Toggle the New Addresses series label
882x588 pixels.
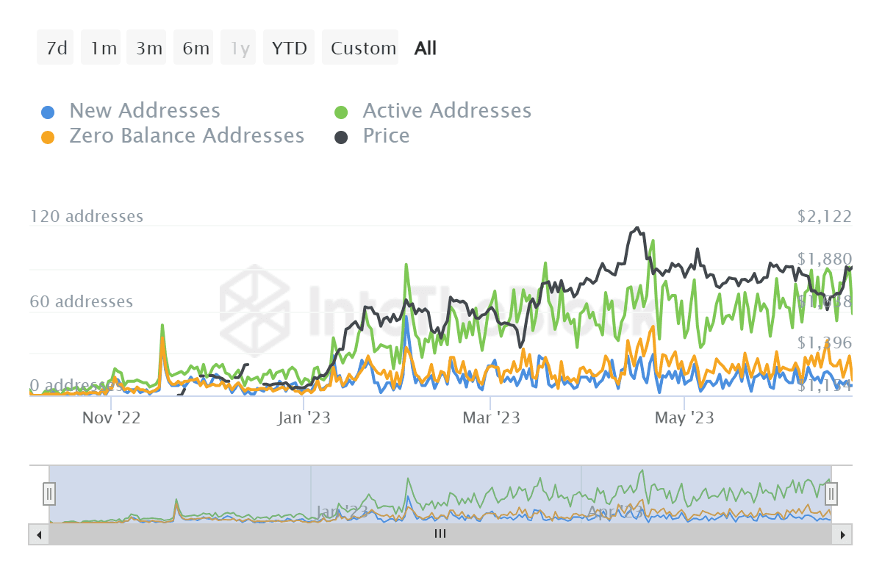tap(145, 111)
